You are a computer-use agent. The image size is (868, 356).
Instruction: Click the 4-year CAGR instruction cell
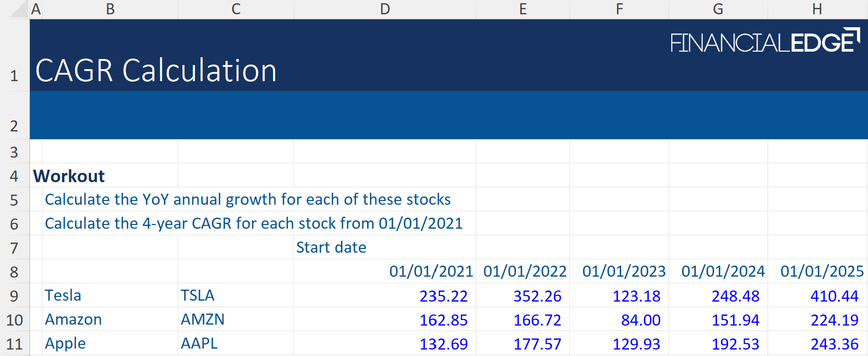[253, 223]
